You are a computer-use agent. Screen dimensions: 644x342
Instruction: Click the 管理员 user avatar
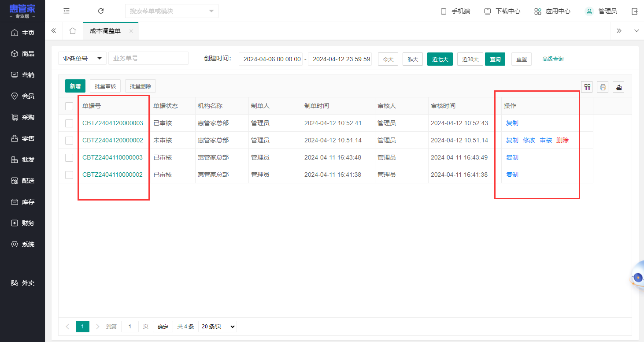tap(589, 11)
